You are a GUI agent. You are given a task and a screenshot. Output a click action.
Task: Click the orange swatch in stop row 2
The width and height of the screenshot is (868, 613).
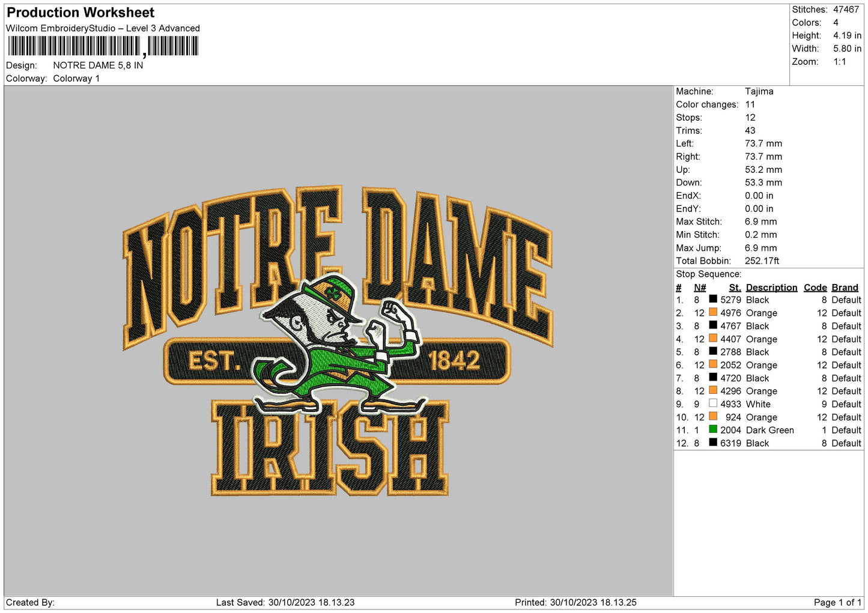713,312
